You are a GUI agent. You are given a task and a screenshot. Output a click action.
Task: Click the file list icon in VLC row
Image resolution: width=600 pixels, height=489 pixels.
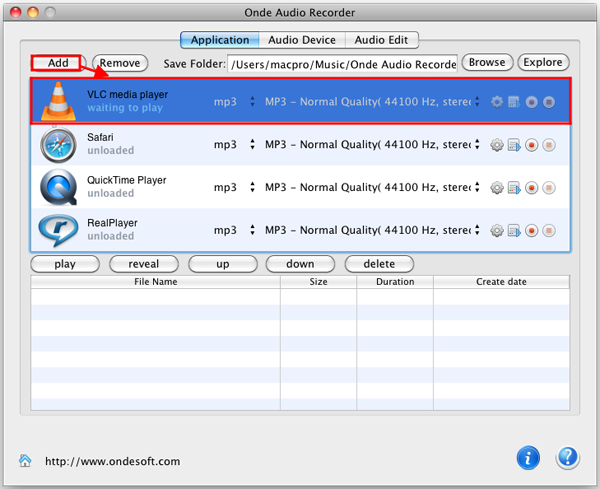(x=514, y=102)
